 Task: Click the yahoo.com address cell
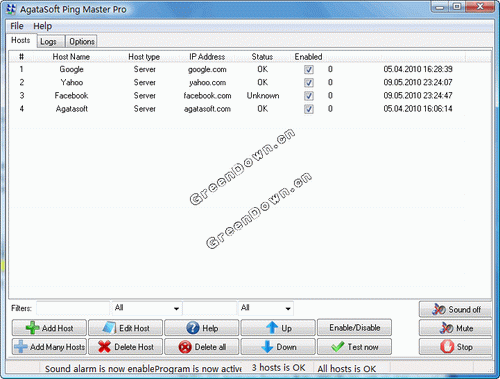point(207,82)
